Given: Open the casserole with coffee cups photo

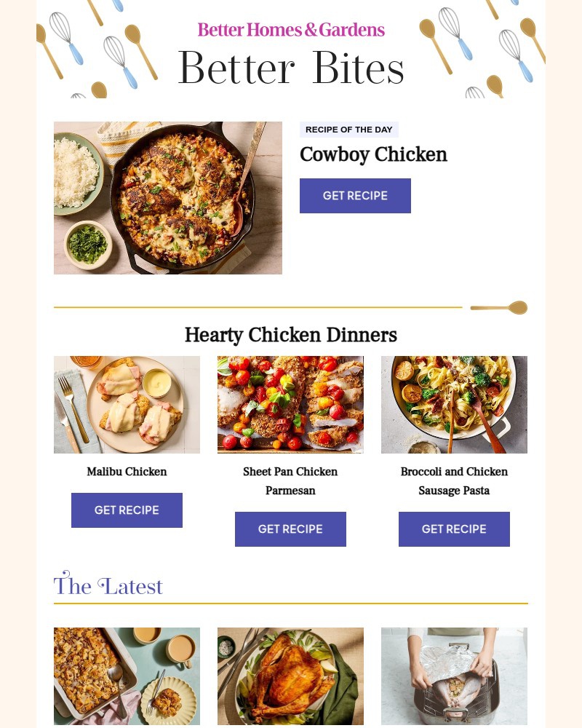Looking at the screenshot, I should pyautogui.click(x=127, y=676).
